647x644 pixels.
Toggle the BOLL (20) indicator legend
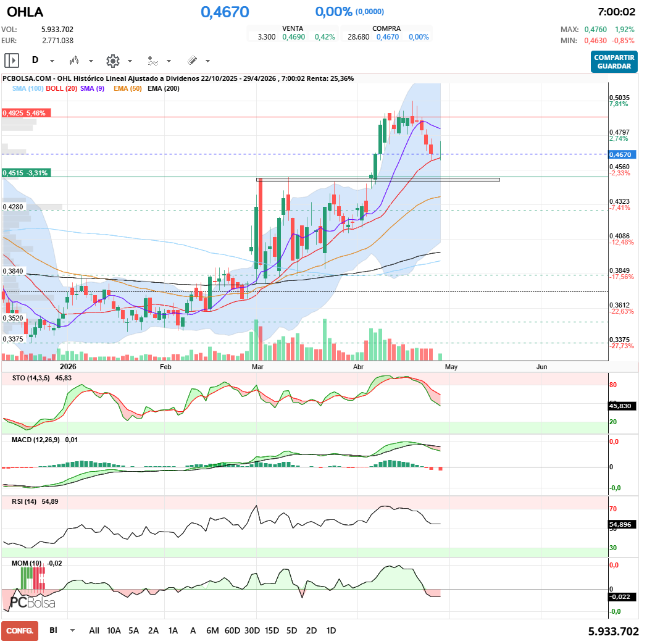click(x=62, y=88)
